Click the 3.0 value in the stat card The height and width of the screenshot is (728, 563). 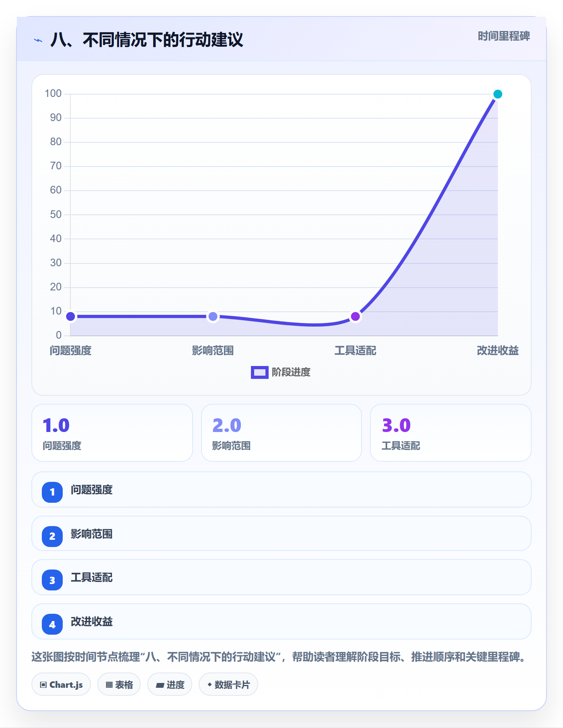pyautogui.click(x=396, y=425)
